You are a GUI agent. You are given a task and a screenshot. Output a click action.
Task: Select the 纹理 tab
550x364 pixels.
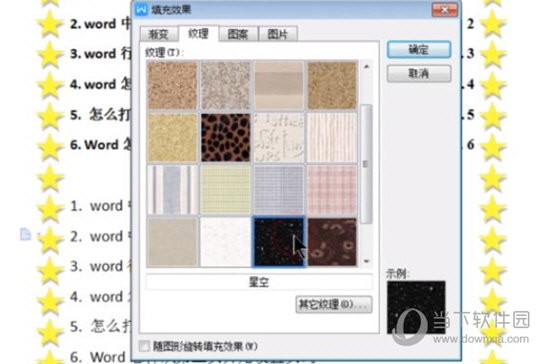(198, 34)
